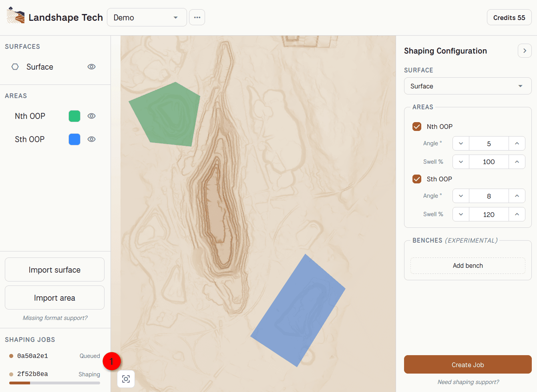Toggle visibility of the Surface layer
Image resolution: width=537 pixels, height=392 pixels.
[92, 67]
